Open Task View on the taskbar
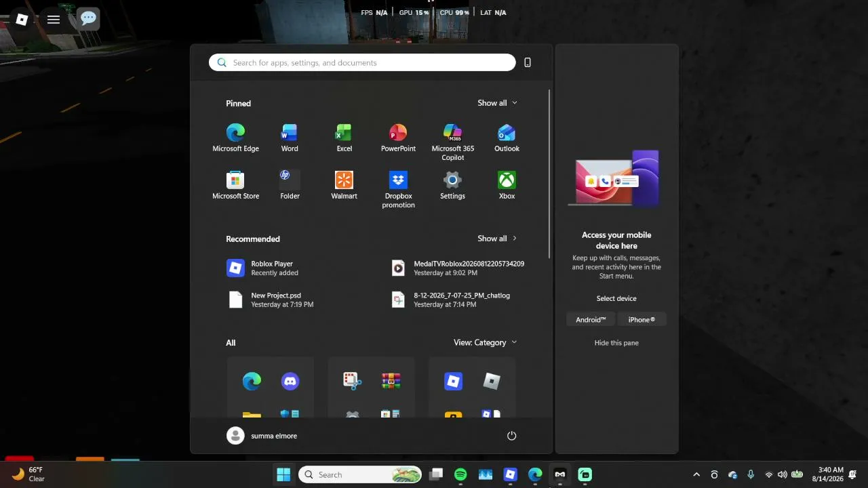The height and width of the screenshot is (488, 868). (435, 474)
